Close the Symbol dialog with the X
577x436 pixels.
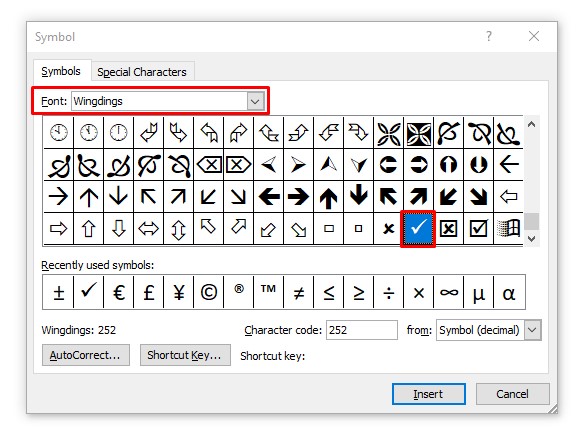[x=534, y=36]
